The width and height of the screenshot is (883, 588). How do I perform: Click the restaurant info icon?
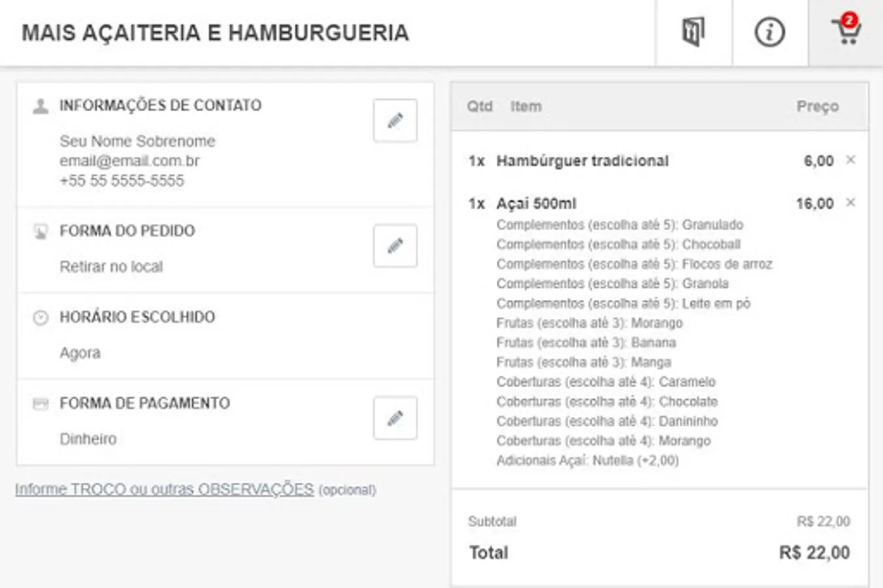pos(769,32)
